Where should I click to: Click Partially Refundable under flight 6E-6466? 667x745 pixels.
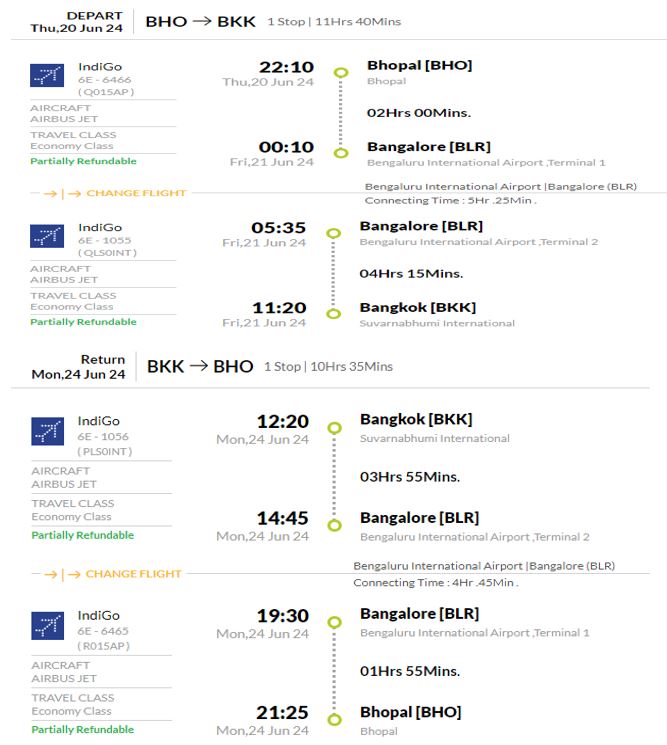[83, 161]
